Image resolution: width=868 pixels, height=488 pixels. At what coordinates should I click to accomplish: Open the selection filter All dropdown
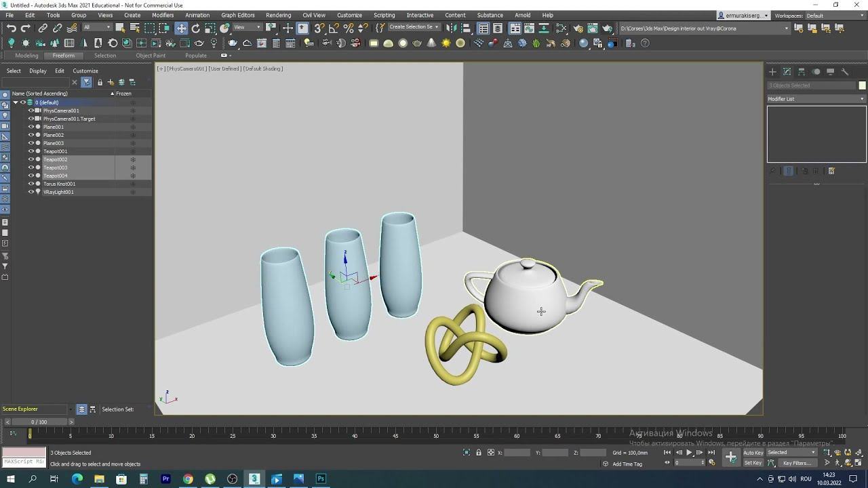click(97, 27)
